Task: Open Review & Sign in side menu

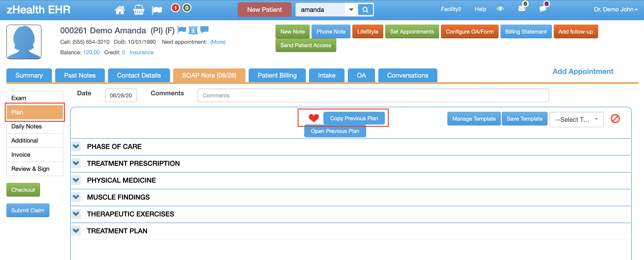Action: click(x=35, y=169)
